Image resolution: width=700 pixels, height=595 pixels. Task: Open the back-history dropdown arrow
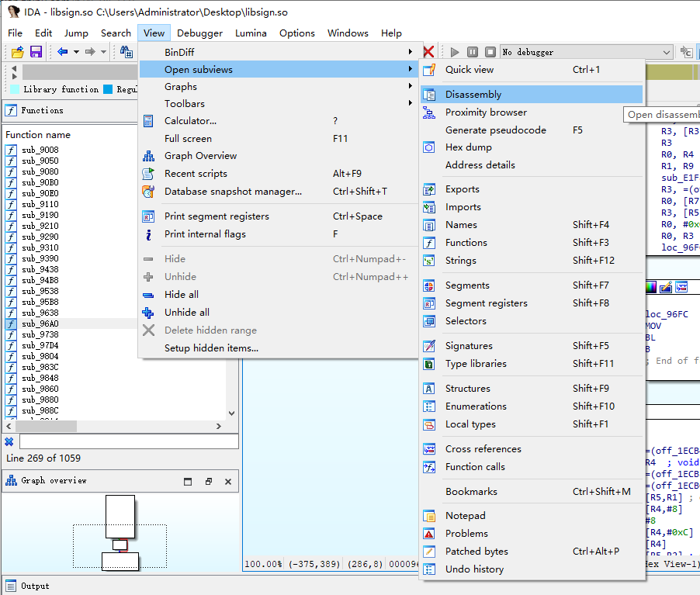pyautogui.click(x=76, y=52)
